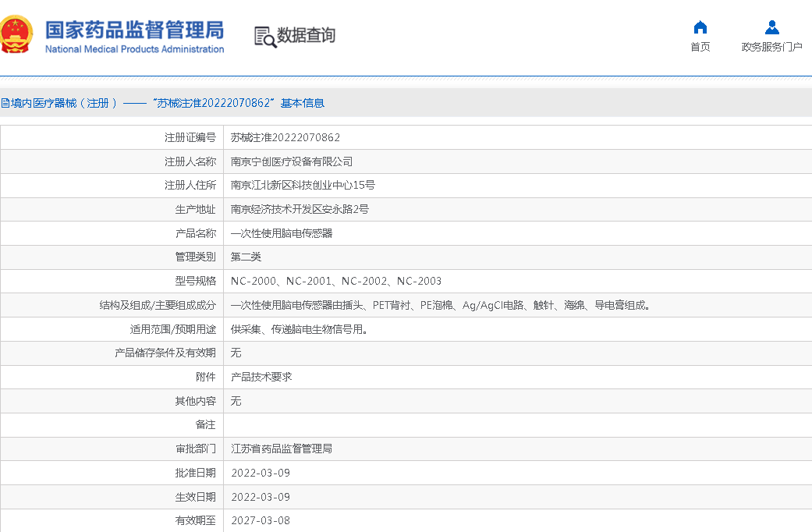The height and width of the screenshot is (532, 812).
Task: Click the production address 南京经济技术开发区安永路2号
Action: point(300,209)
